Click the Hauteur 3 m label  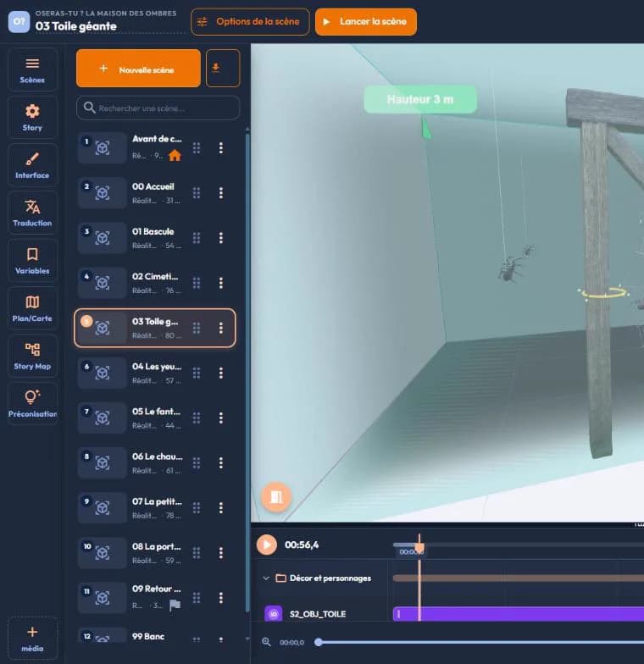[x=420, y=100]
